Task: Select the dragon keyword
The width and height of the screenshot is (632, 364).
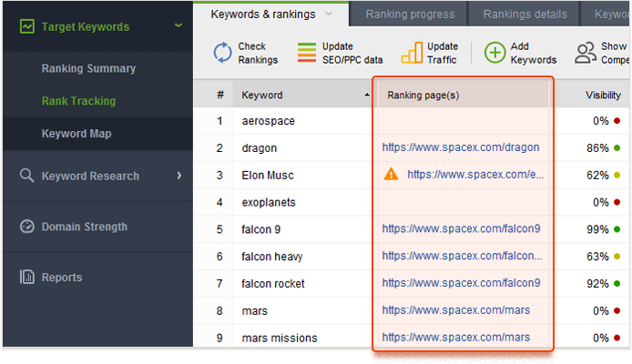Action: pyautogui.click(x=260, y=148)
